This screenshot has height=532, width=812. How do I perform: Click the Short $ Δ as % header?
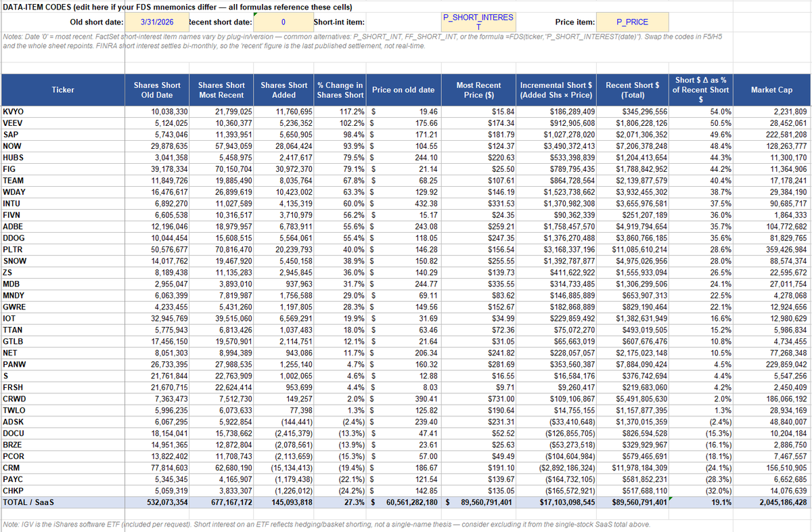(701, 90)
